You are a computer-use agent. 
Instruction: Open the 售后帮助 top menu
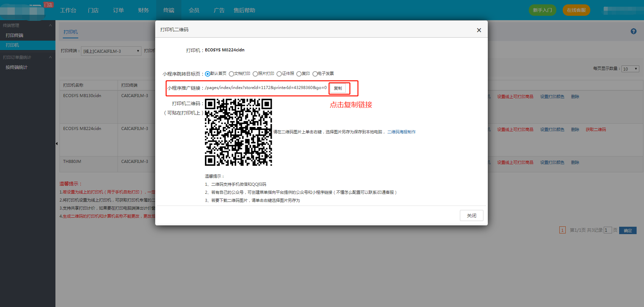click(x=244, y=10)
